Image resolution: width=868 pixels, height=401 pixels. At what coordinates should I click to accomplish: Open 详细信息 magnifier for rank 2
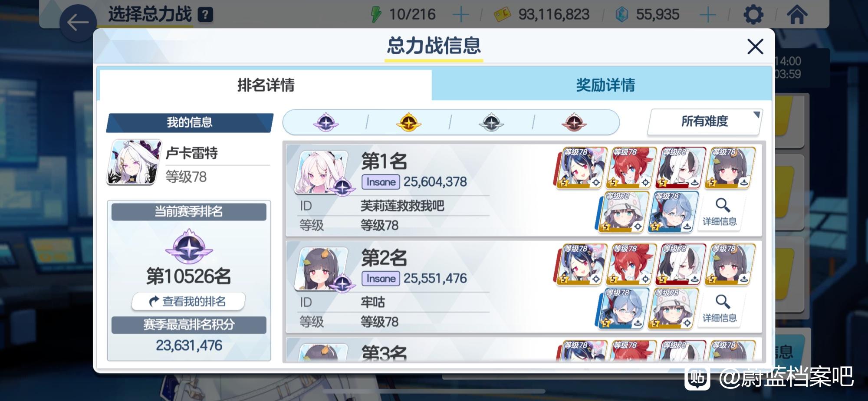(720, 309)
